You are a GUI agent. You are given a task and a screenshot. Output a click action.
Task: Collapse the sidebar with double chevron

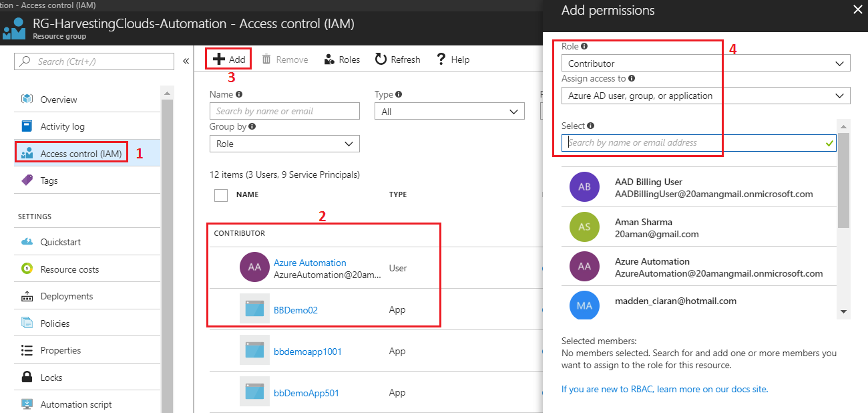(x=186, y=61)
